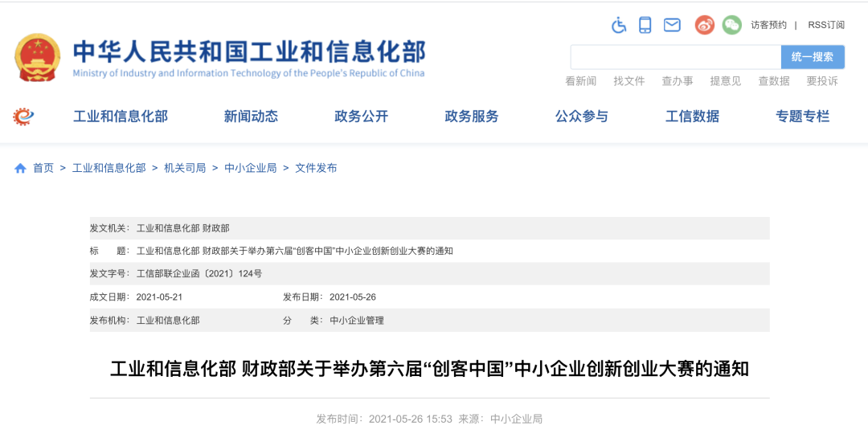Screen dimensions: 868x446
Task: Click 发布时间 2021-05-26 15:53 text
Action: coord(385,419)
